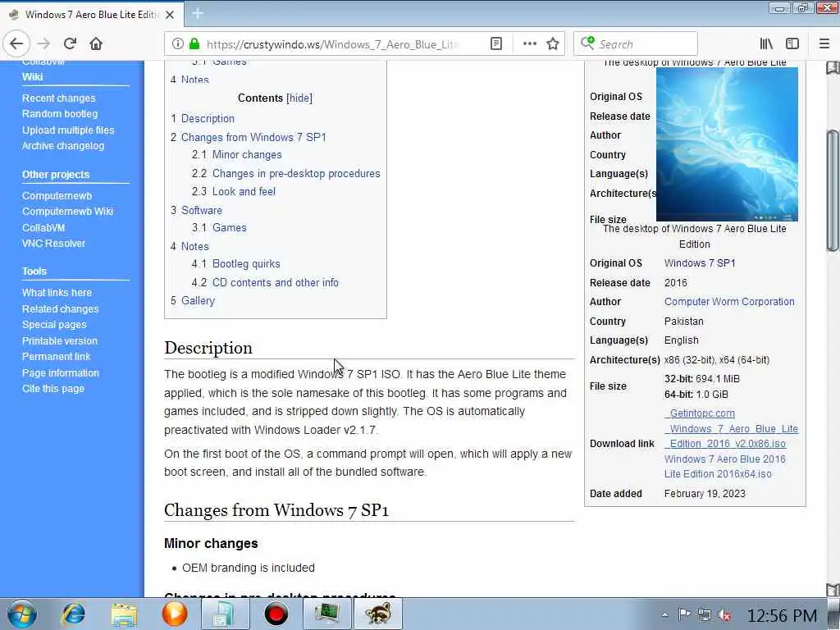Viewport: 840px width, 630px height.
Task: Open the Windows Start orb
Action: (22, 614)
